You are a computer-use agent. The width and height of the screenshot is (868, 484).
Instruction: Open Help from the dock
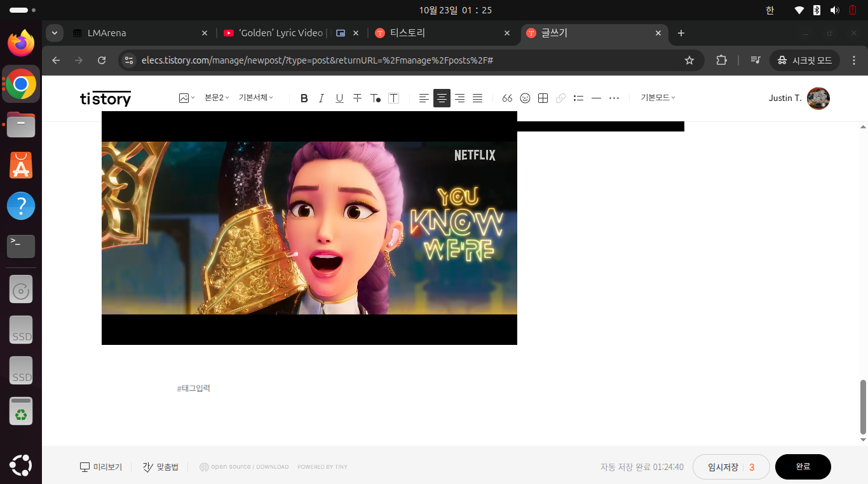tap(21, 206)
